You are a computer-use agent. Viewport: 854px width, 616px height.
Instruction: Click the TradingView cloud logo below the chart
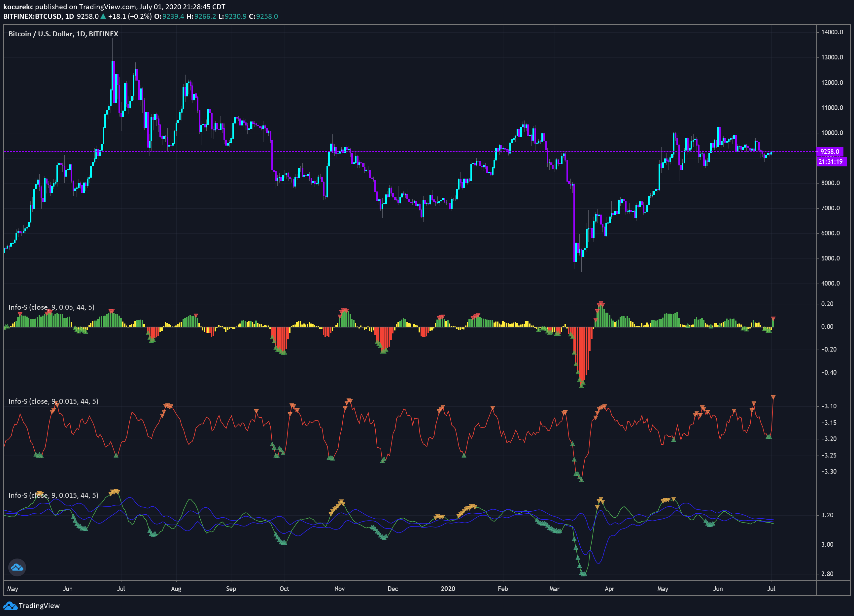(x=10, y=605)
